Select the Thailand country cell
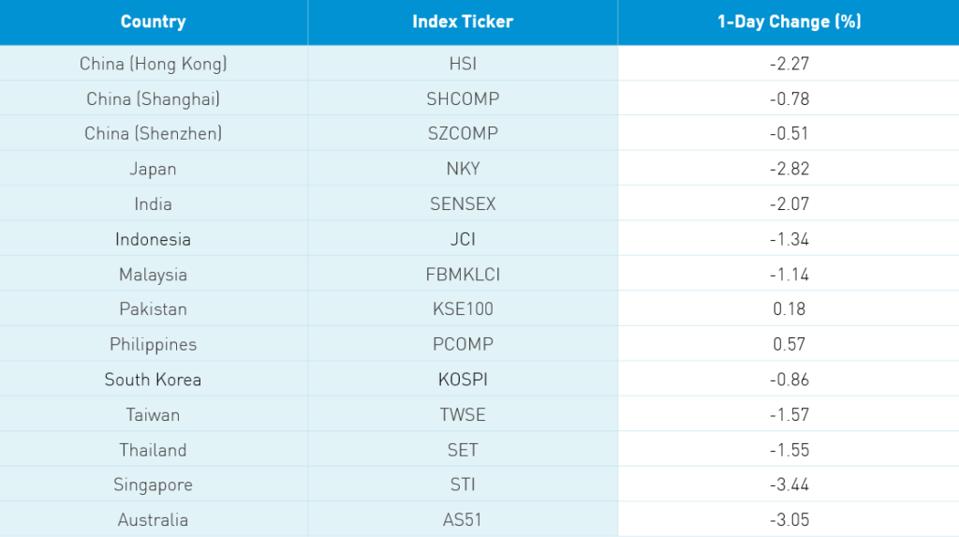The width and height of the screenshot is (959, 537). (153, 450)
